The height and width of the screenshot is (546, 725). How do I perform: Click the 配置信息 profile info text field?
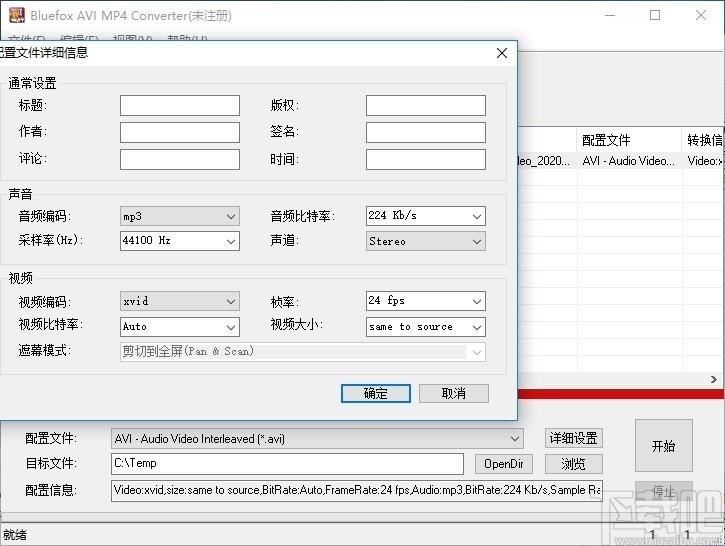[357, 491]
